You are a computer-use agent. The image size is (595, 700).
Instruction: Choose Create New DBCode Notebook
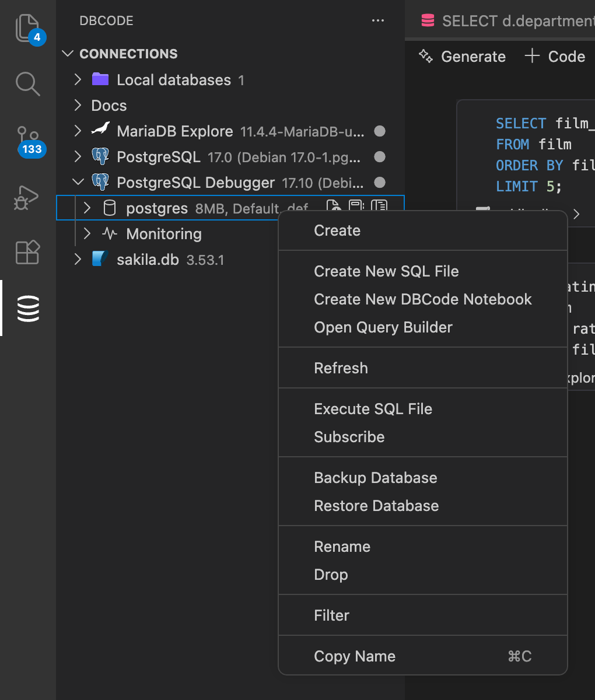tap(423, 299)
